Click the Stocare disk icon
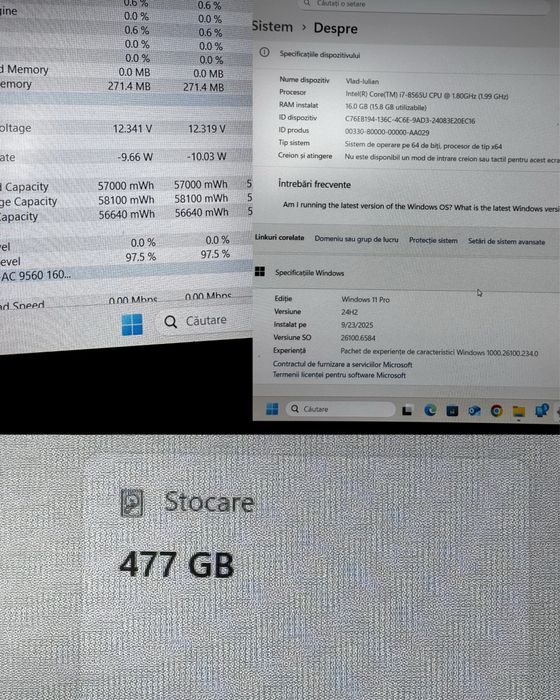The width and height of the screenshot is (560, 700). tap(132, 503)
